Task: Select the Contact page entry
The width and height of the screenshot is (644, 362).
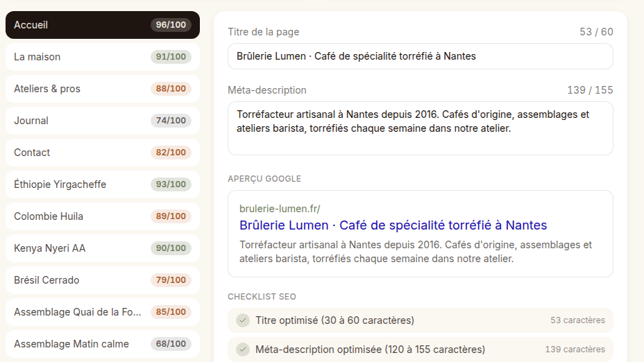Action: (x=103, y=153)
